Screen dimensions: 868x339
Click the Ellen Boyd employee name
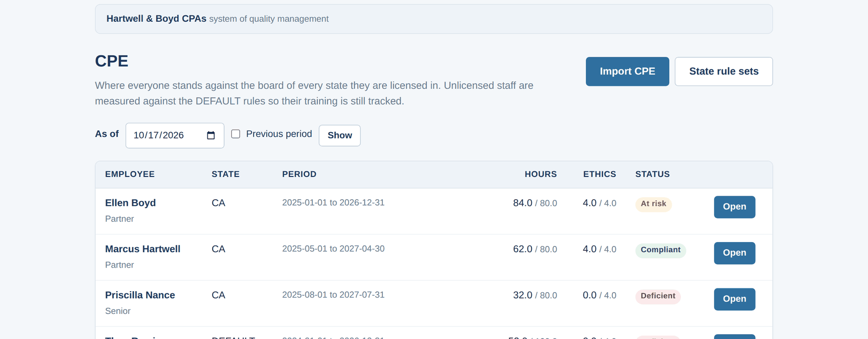(130, 203)
